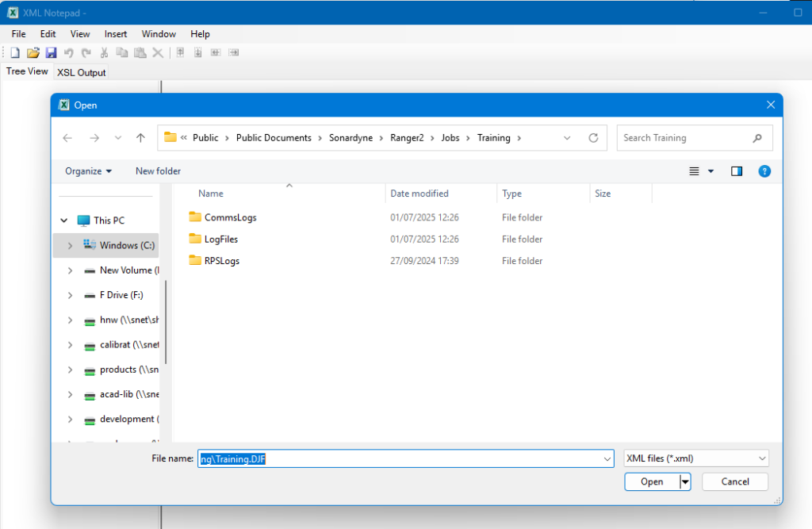Collapse the This PC tree node
This screenshot has width=812, height=529.
tap(64, 220)
